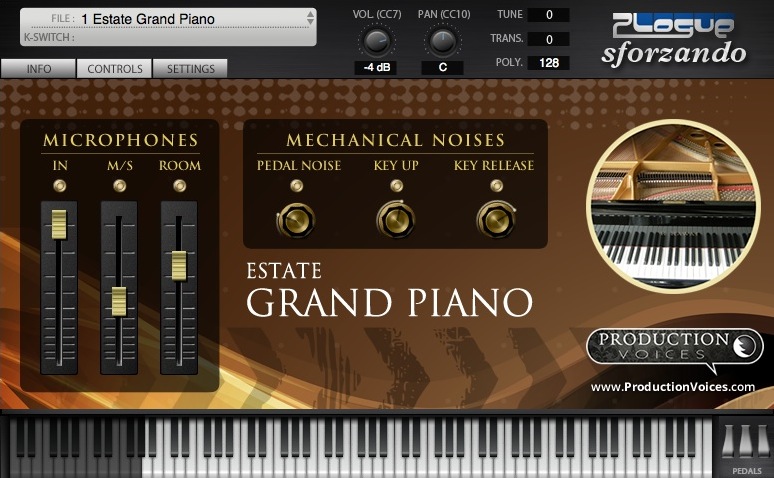Screen dimensions: 774x478
Task: Click the FILE selector up/down arrows
Action: [310, 19]
